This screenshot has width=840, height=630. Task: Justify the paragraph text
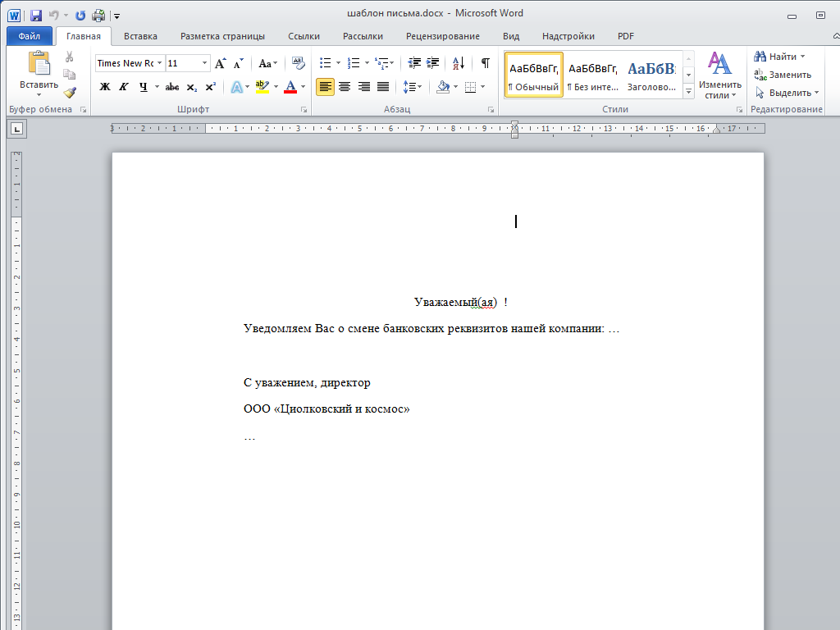pyautogui.click(x=383, y=87)
